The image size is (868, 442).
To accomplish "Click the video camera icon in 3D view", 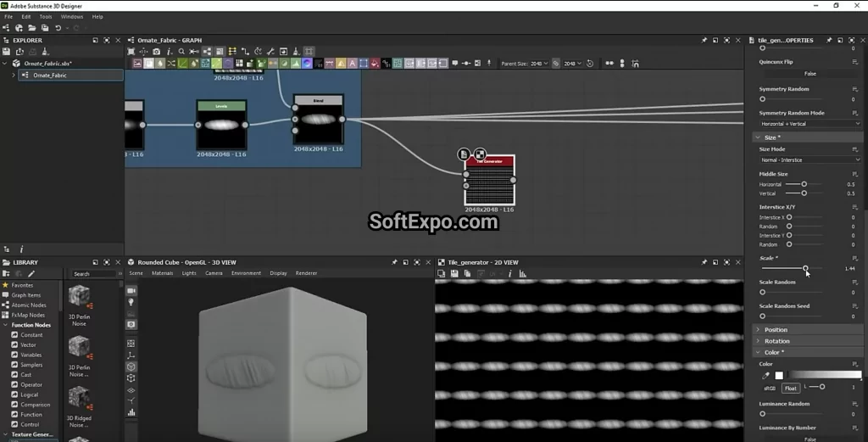I will (x=131, y=291).
